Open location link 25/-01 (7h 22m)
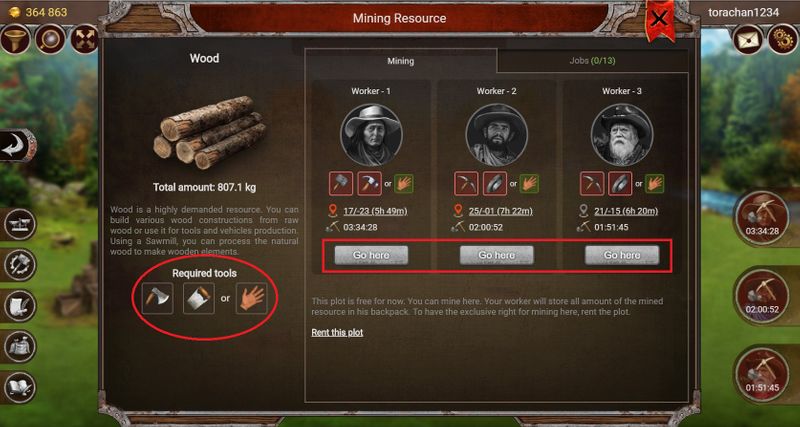This screenshot has width=800, height=427. coord(500,211)
